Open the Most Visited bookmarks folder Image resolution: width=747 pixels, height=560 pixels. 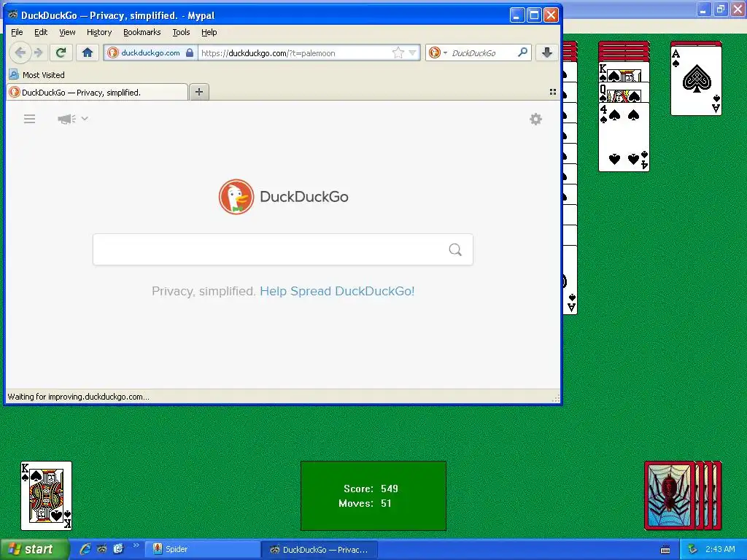(x=37, y=75)
